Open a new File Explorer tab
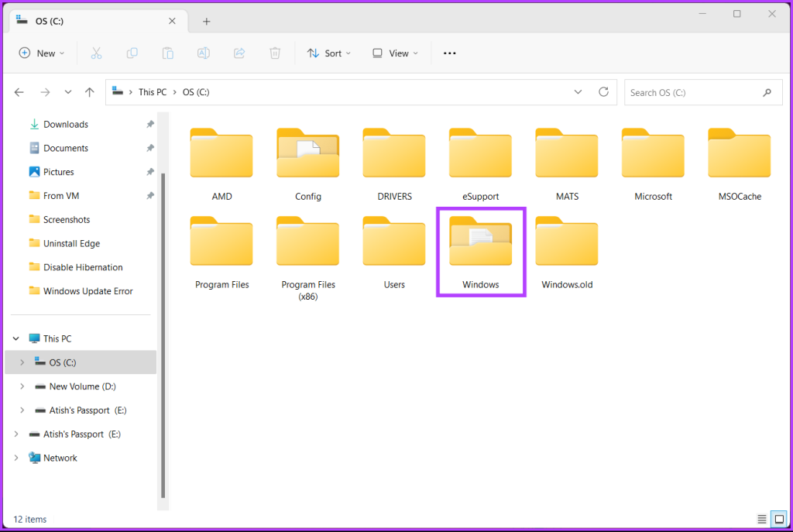Screen dimensions: 793x532 pos(206,21)
